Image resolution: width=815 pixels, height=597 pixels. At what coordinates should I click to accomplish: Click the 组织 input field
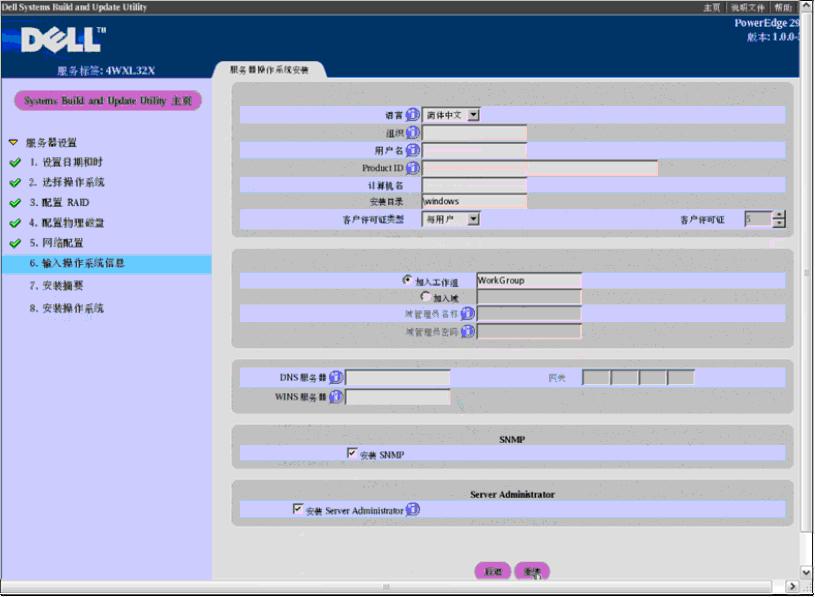click(474, 133)
